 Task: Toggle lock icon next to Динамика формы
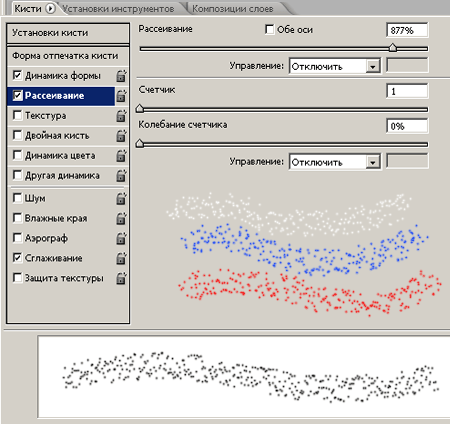[x=121, y=76]
